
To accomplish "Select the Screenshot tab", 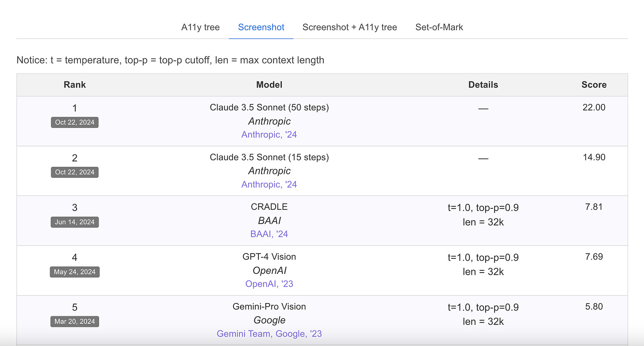I will (261, 27).
